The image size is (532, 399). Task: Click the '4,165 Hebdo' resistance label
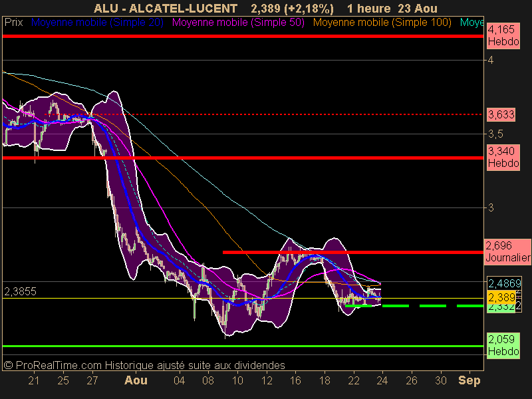(503, 36)
